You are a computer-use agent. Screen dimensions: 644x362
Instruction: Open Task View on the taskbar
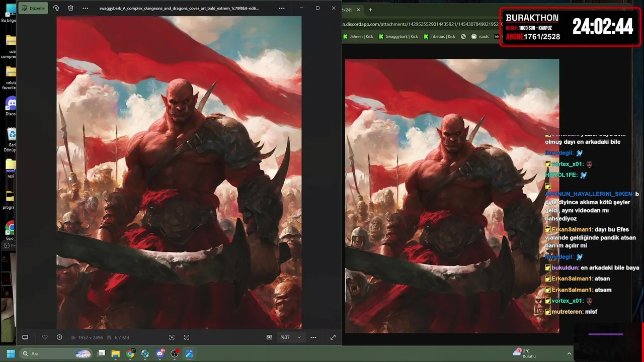(101, 353)
